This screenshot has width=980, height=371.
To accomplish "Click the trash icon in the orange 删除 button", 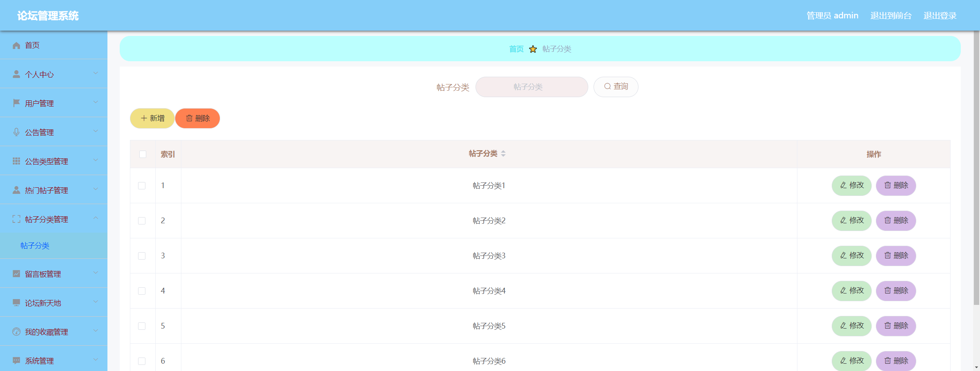I will pos(189,118).
